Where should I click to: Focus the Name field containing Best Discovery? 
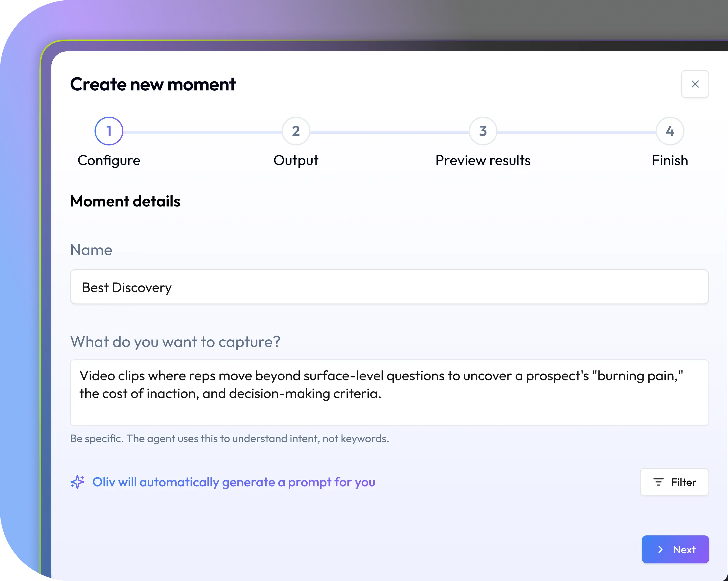[x=389, y=287]
